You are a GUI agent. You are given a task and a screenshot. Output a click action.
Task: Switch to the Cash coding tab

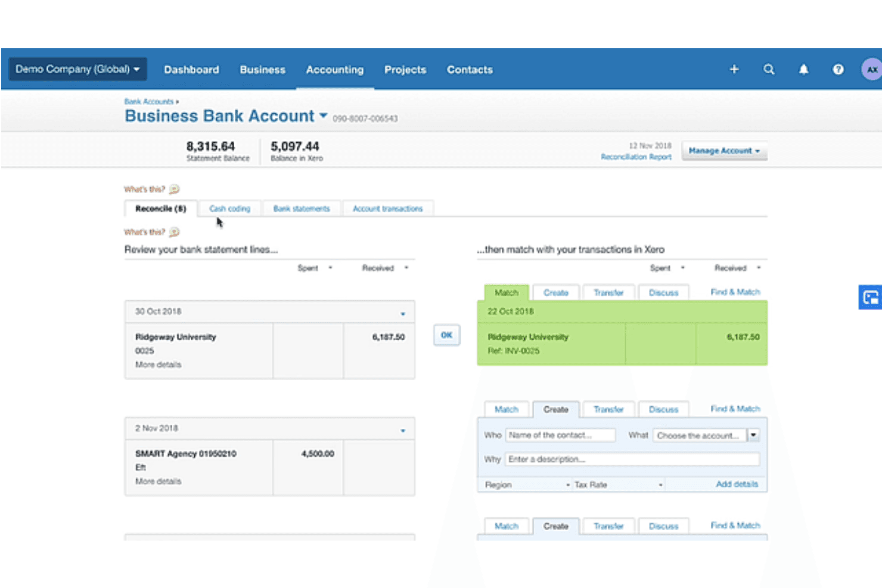(230, 209)
